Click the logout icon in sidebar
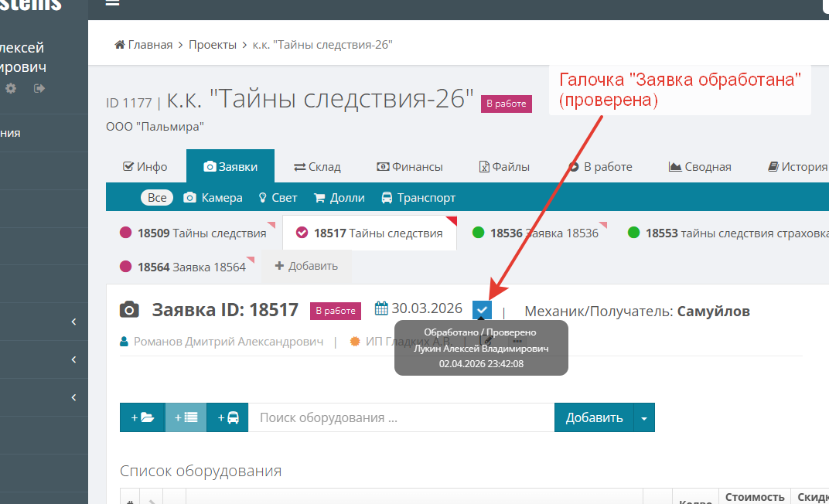 pos(39,88)
